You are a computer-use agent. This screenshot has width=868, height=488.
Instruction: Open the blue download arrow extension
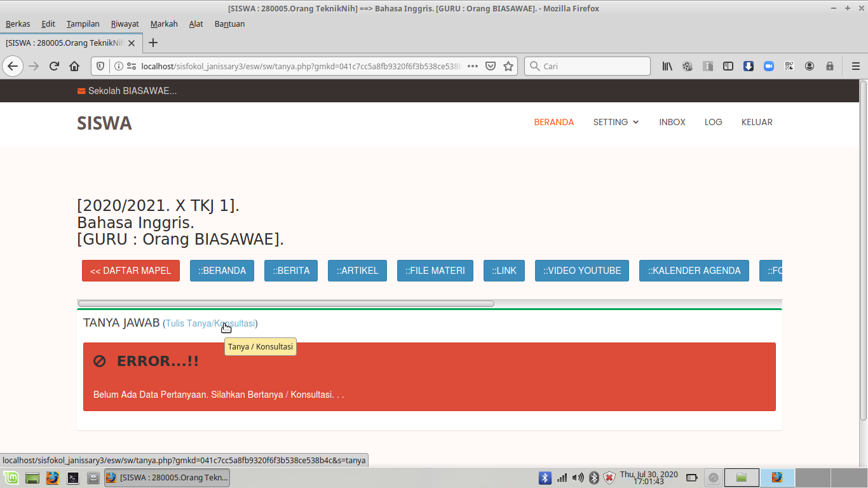tap(749, 66)
